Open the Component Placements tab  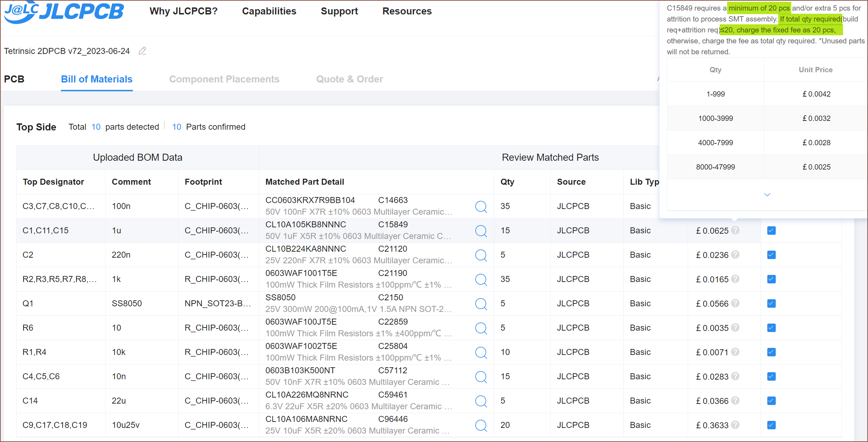pos(224,79)
